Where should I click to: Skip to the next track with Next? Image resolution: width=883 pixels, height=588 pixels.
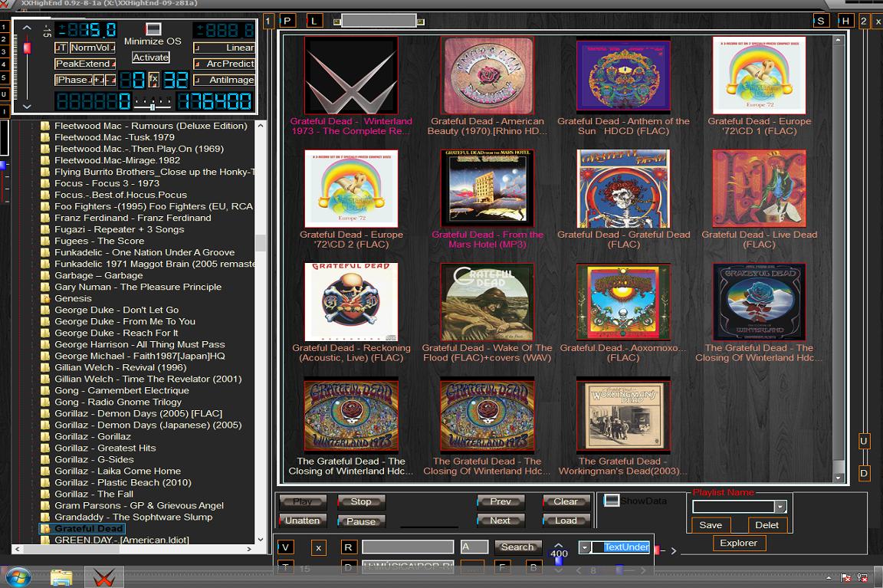click(x=500, y=521)
